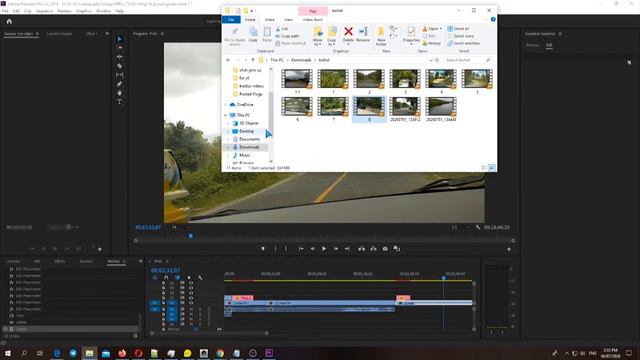Select the Razor tool

click(119, 66)
